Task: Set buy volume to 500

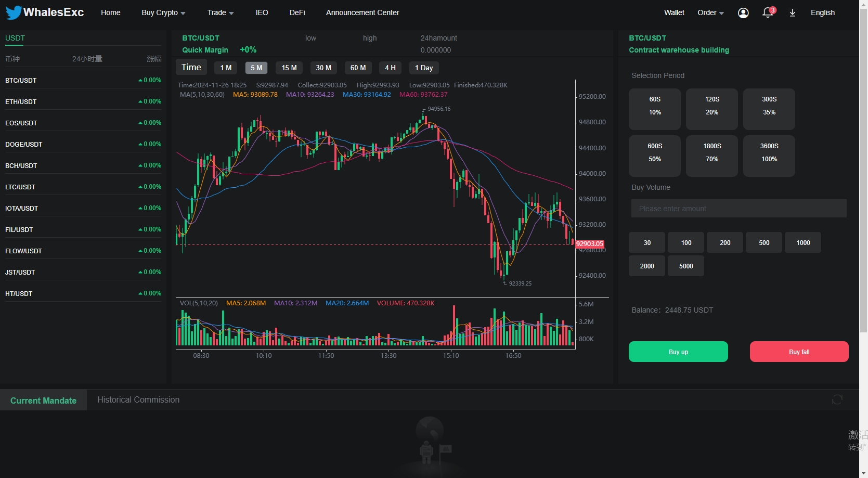Action: tap(764, 242)
